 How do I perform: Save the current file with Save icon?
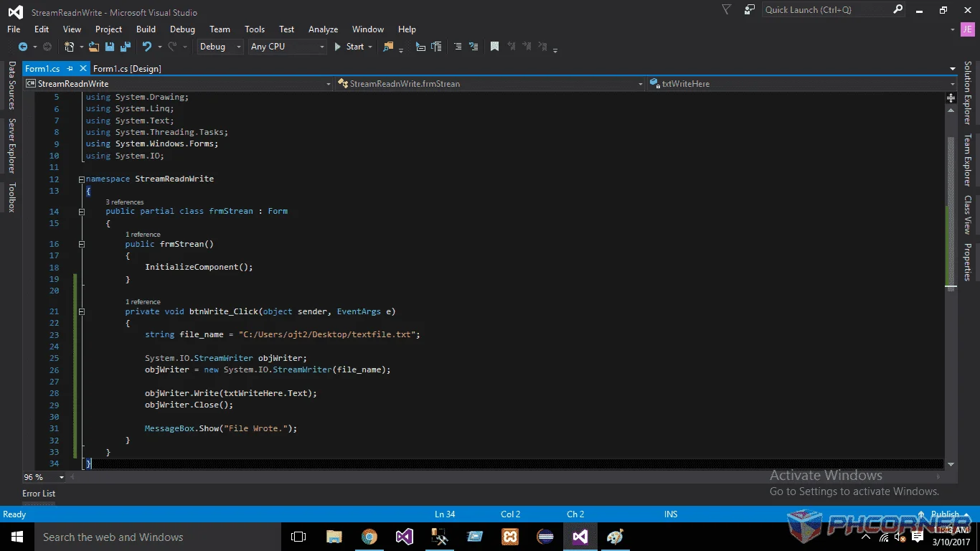(110, 47)
